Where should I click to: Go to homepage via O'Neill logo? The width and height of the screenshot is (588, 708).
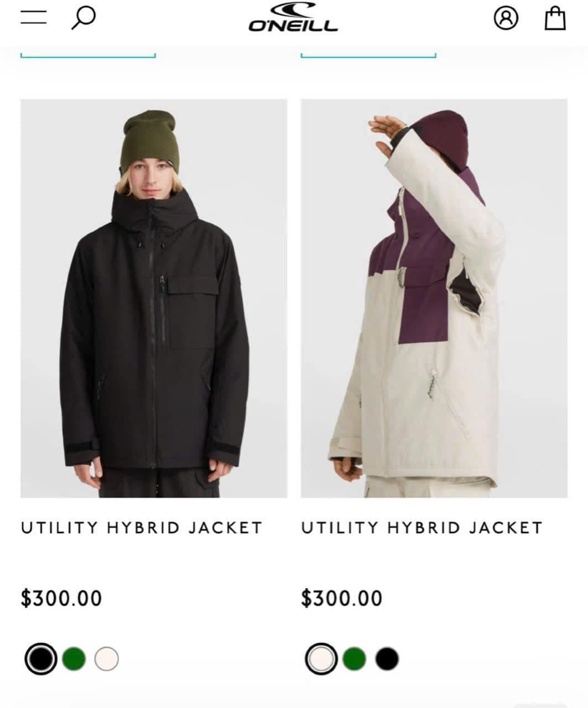click(293, 18)
